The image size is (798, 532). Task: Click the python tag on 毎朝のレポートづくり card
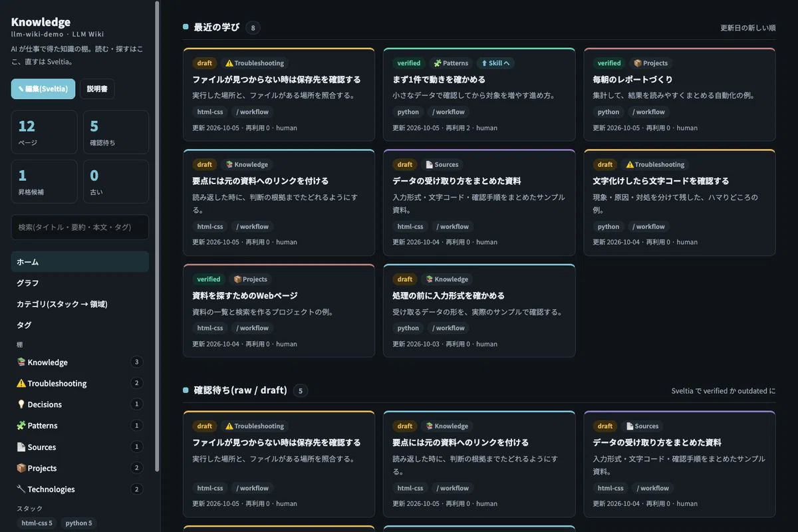608,112
